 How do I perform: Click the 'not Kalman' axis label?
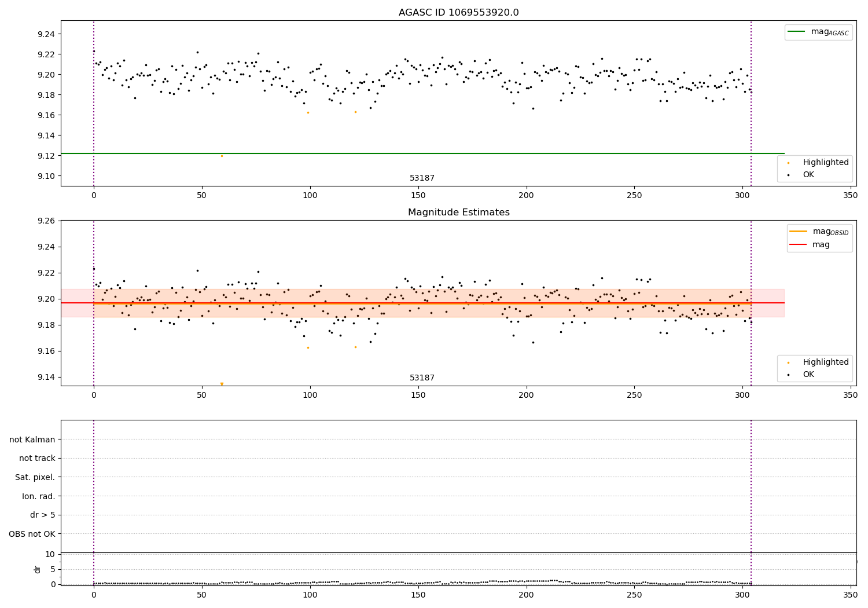point(32,439)
